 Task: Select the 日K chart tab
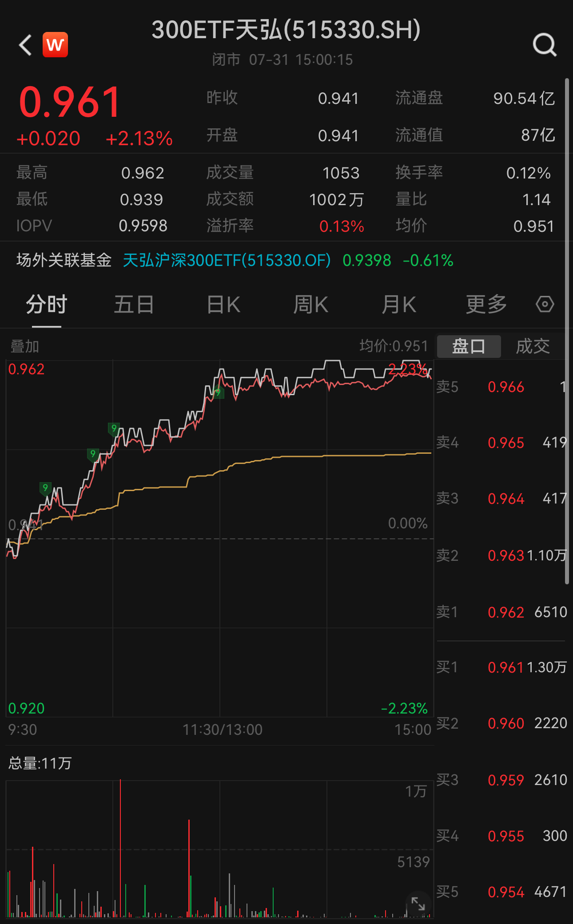coord(223,305)
